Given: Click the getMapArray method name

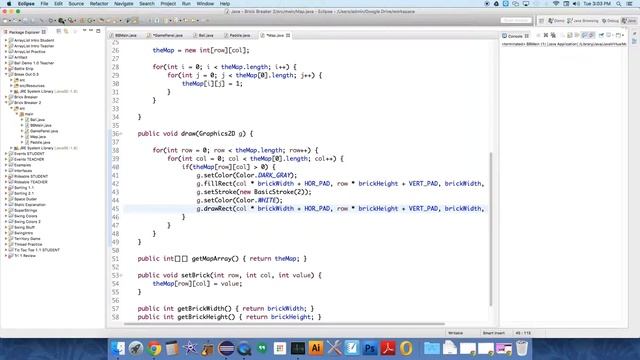Looking at the screenshot, I should [x=213, y=259].
